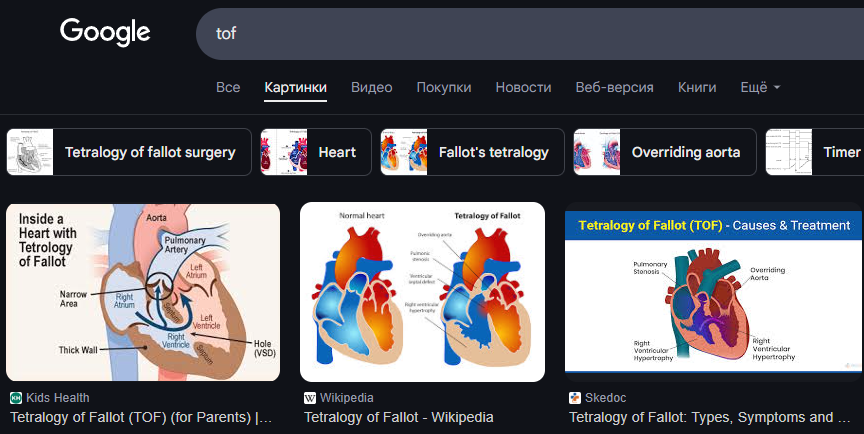Screen dimensions: 864x434
Task: Click in the search field containing tof
Action: [x=520, y=34]
